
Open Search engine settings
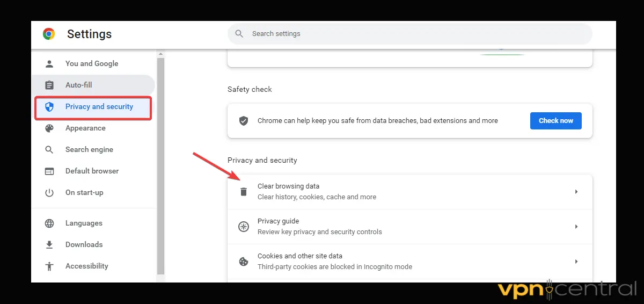tap(89, 149)
